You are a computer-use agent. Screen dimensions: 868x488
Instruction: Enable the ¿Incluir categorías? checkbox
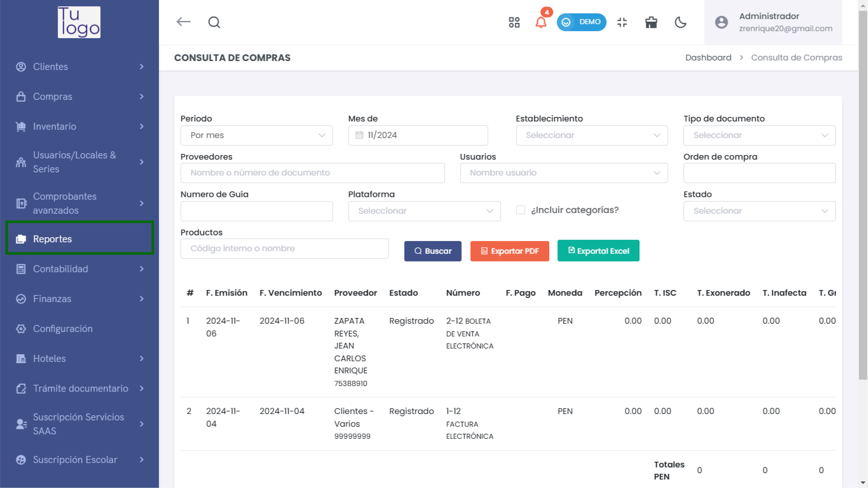point(521,210)
